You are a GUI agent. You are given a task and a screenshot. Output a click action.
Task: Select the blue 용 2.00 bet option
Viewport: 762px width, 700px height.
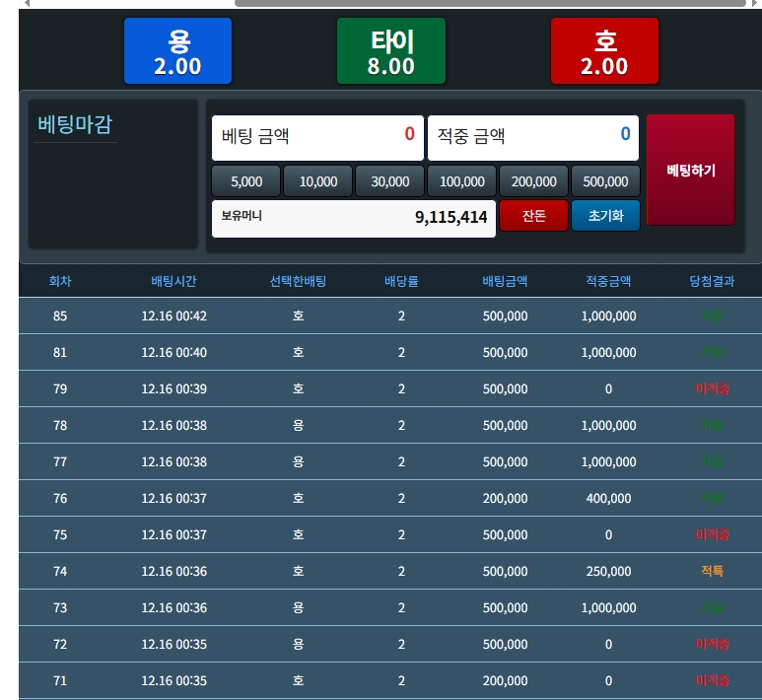pyautogui.click(x=178, y=51)
